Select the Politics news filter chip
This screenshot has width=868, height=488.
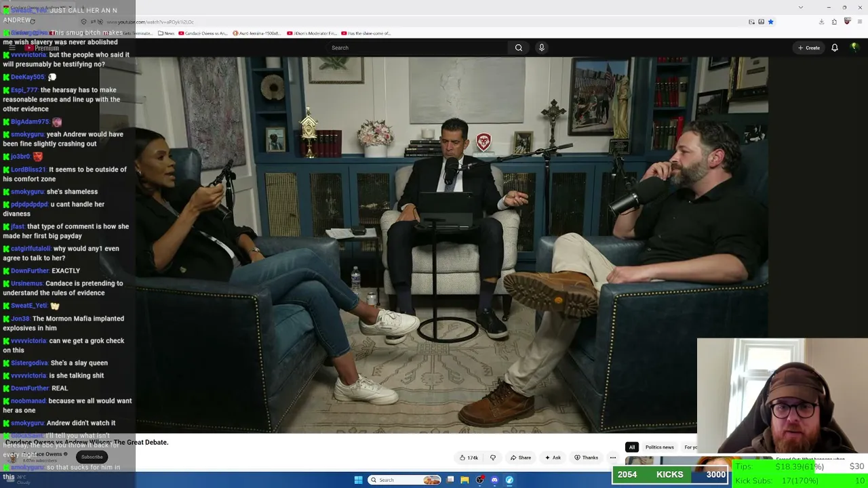click(659, 447)
